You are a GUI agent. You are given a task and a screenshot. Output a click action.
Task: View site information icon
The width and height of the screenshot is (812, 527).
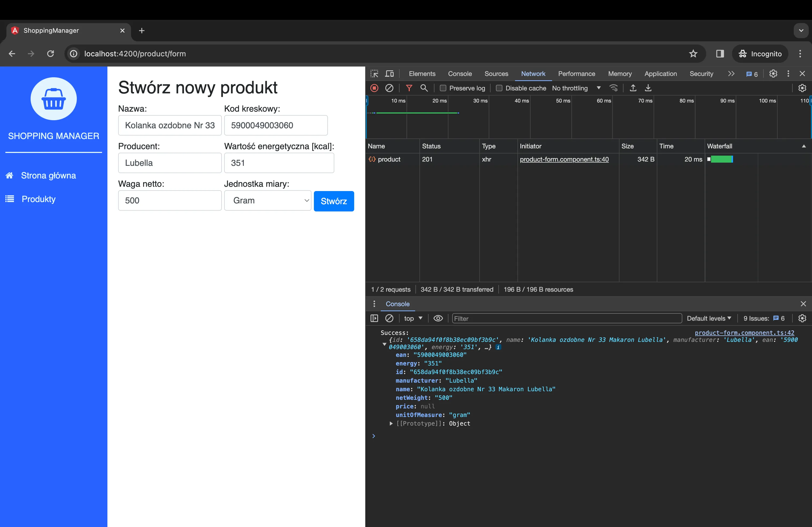(x=73, y=53)
